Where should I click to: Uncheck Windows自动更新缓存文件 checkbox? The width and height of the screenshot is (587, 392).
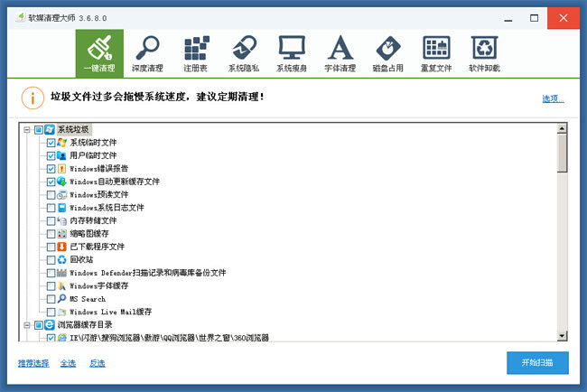coord(51,182)
